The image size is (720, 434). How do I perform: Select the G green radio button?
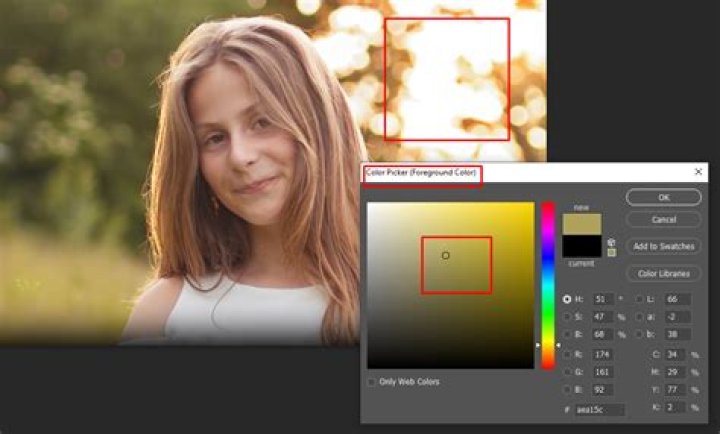568,372
